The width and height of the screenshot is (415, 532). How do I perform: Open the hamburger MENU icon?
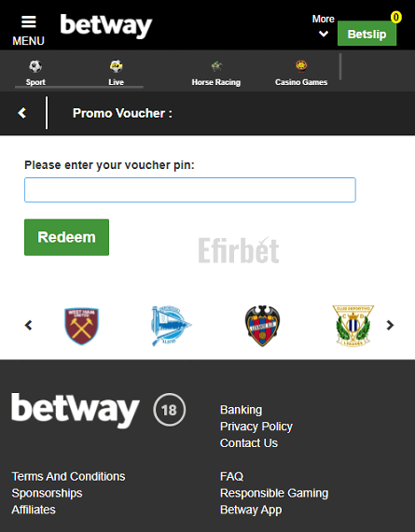(29, 22)
